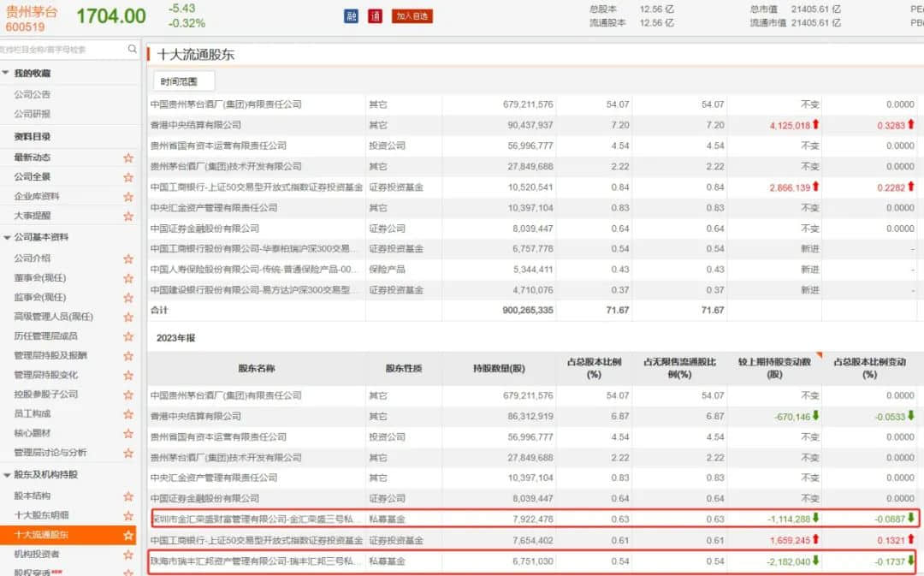Screen dimensions: 924x576
Task: Go to 核心题材 in the sidebar
Action: [x=33, y=433]
